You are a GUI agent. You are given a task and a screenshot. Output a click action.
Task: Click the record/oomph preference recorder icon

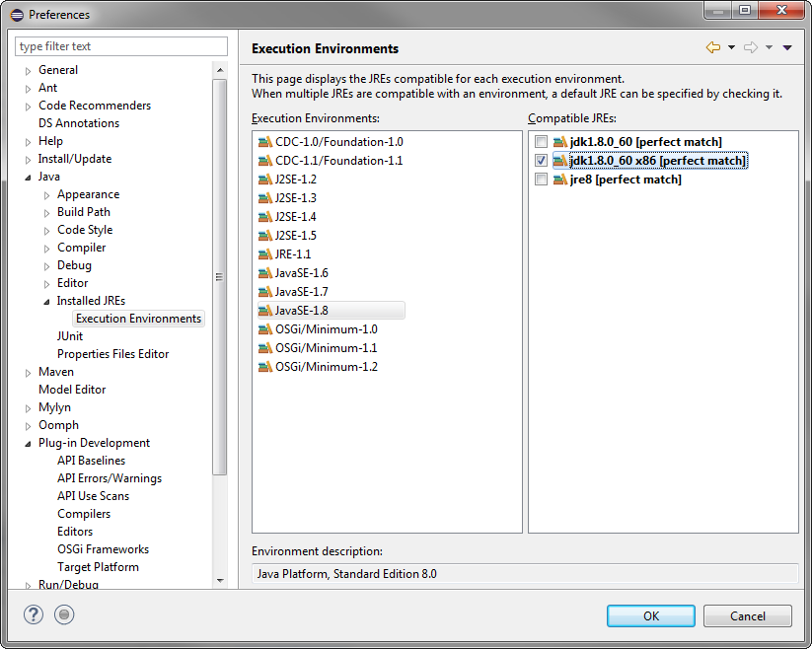tap(64, 614)
